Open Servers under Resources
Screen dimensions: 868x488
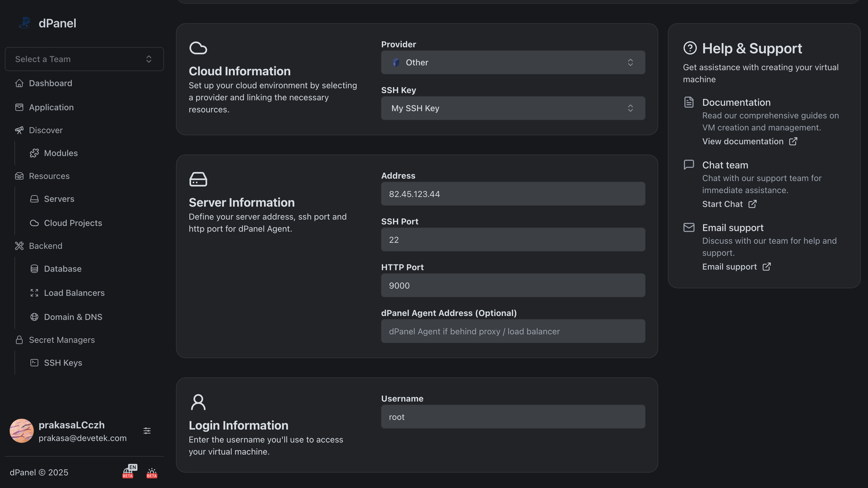(59, 199)
